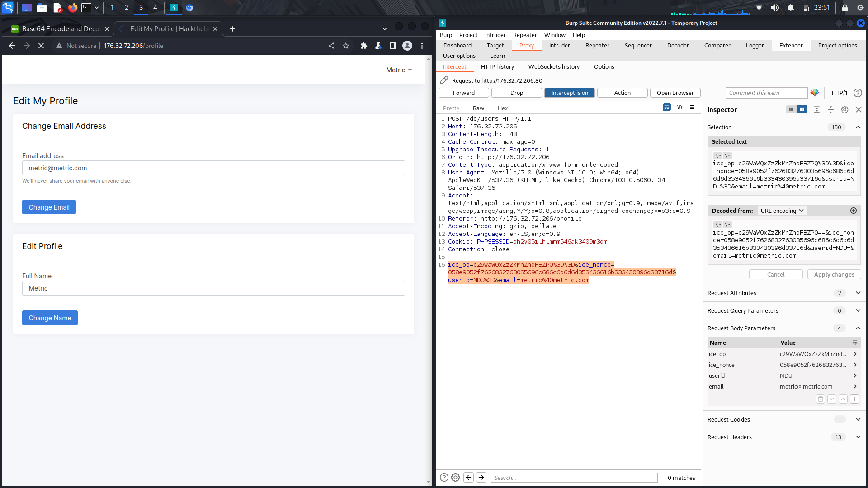Screen dimensions: 868x488
Task: Forward the intercepted request
Action: click(463, 93)
